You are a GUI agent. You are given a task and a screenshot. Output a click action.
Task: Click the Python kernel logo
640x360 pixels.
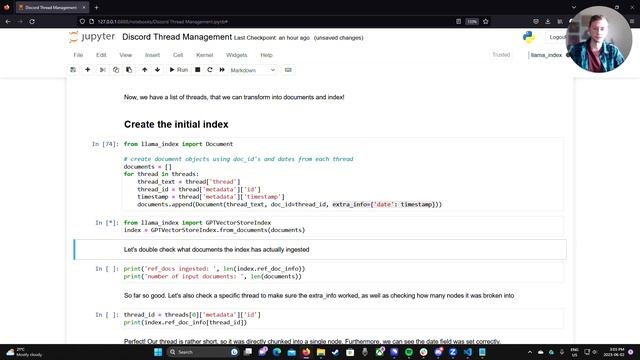(x=529, y=37)
